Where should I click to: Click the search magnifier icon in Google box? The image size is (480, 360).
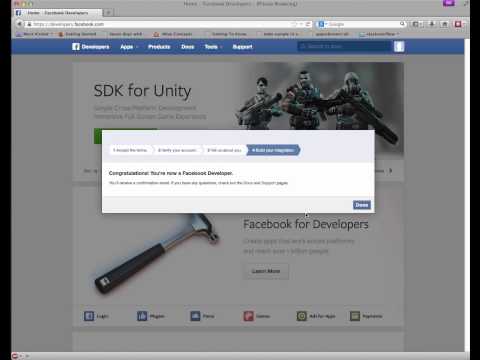point(403,24)
